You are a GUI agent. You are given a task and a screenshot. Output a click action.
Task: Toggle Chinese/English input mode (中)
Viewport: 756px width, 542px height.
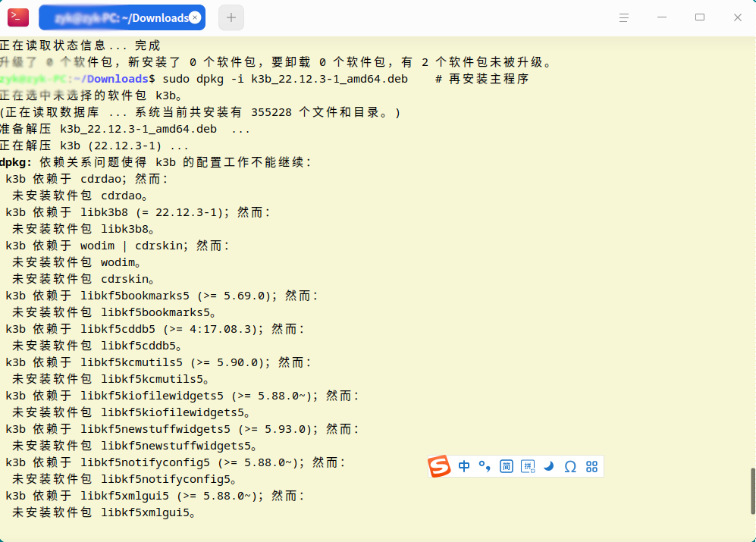464,466
